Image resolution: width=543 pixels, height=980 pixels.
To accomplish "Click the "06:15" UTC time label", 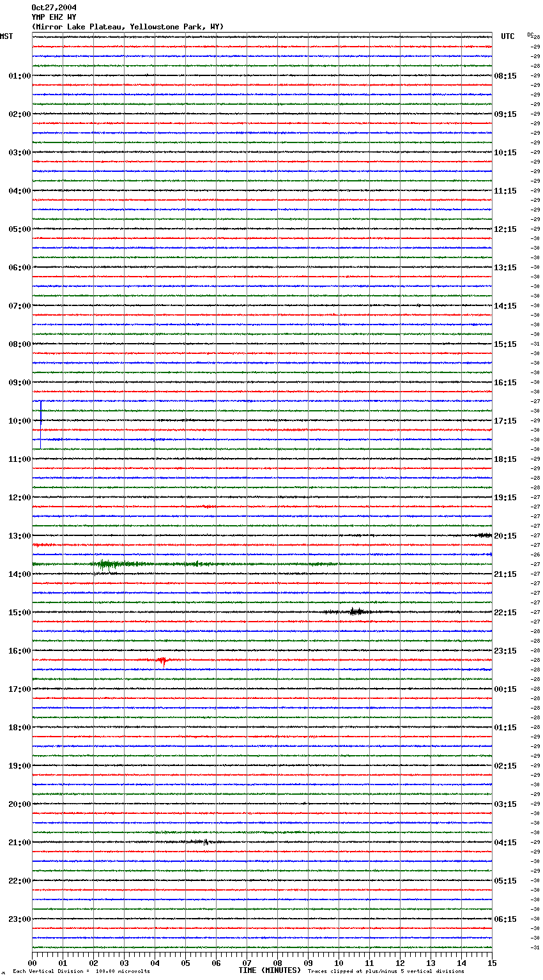I will (505, 919).
